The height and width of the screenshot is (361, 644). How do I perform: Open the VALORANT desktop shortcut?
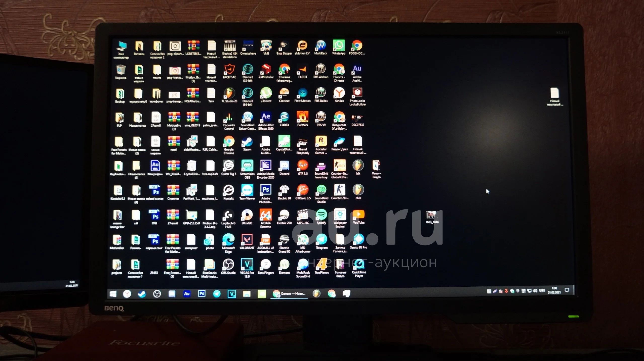click(247, 242)
